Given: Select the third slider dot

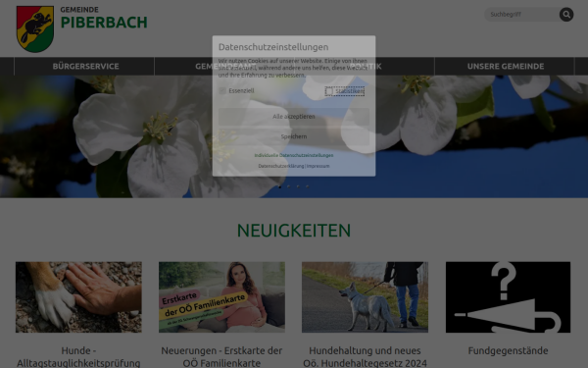Looking at the screenshot, I should (298, 186).
